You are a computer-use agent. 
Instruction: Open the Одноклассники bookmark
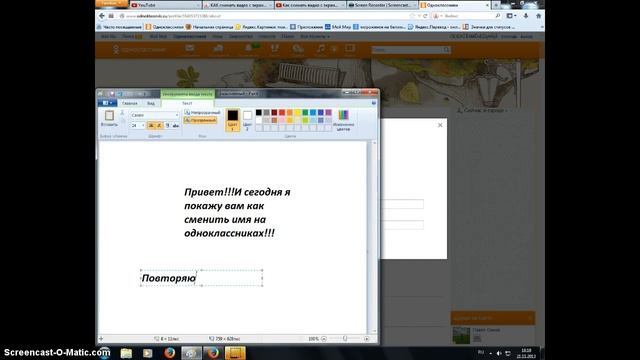click(x=164, y=27)
